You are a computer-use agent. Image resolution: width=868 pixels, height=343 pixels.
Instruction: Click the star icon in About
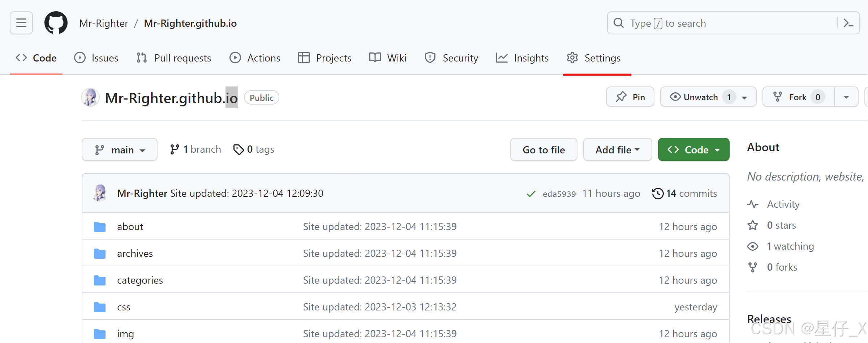pyautogui.click(x=753, y=225)
